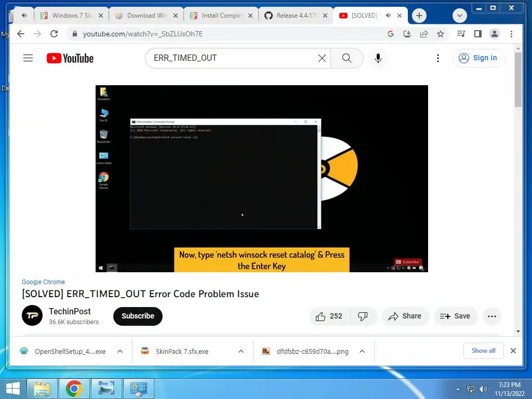Click Chrome taskbar icon

click(x=74, y=389)
